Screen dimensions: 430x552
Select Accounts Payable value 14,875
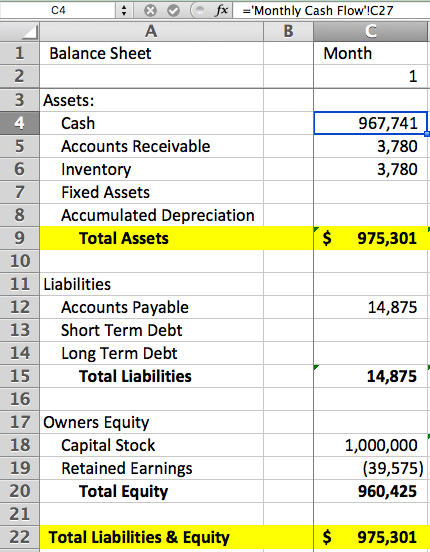(371, 307)
